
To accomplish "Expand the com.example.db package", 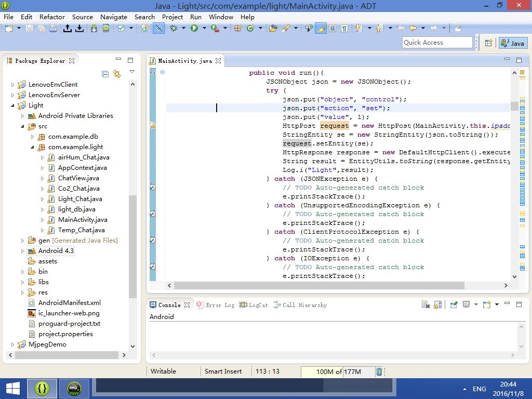I will tap(33, 137).
